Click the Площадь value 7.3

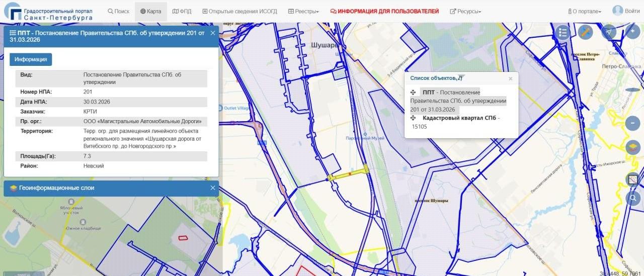coord(87,156)
